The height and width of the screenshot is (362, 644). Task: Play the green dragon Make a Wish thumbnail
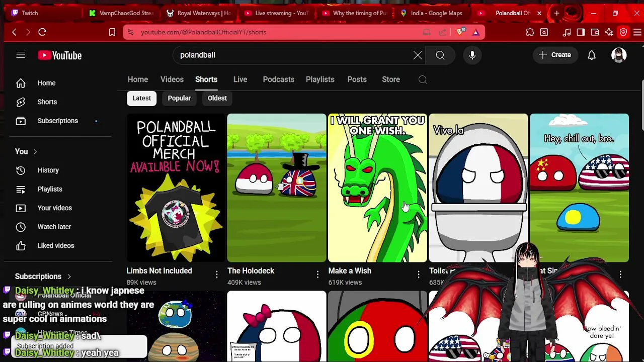[377, 188]
